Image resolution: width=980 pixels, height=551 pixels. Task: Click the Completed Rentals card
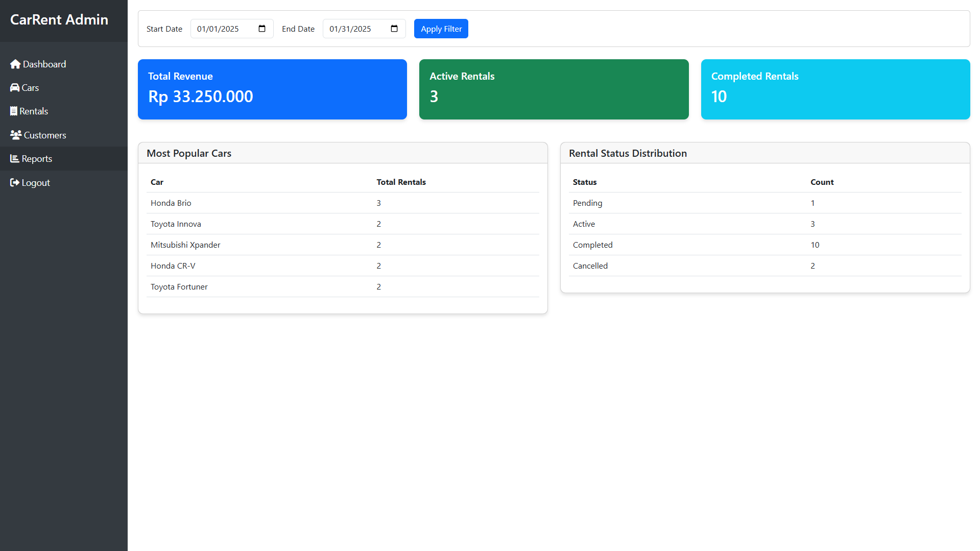click(x=835, y=89)
